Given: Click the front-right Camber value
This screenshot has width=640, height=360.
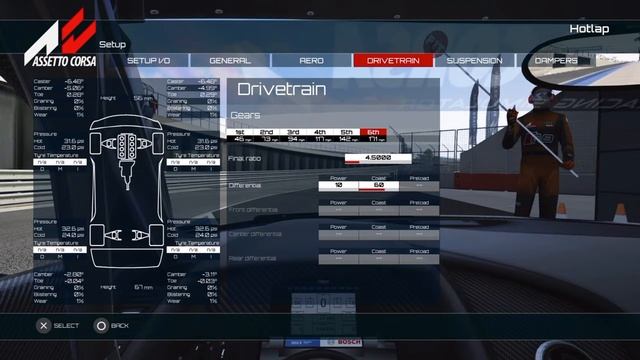Looking at the screenshot, I should (x=208, y=88).
